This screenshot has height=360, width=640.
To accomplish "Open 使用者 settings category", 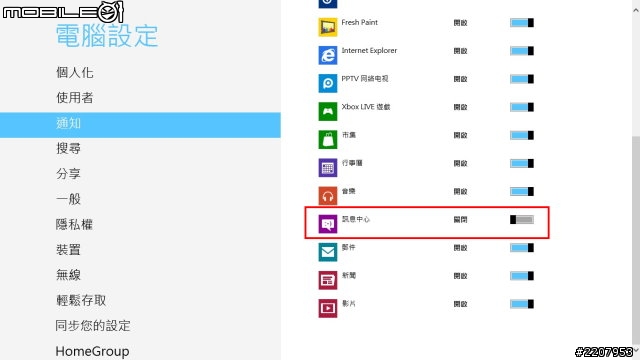I will (75, 98).
